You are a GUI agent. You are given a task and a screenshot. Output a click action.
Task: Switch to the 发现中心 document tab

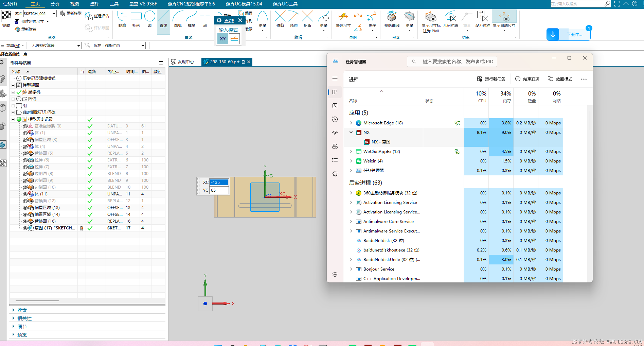click(x=183, y=62)
